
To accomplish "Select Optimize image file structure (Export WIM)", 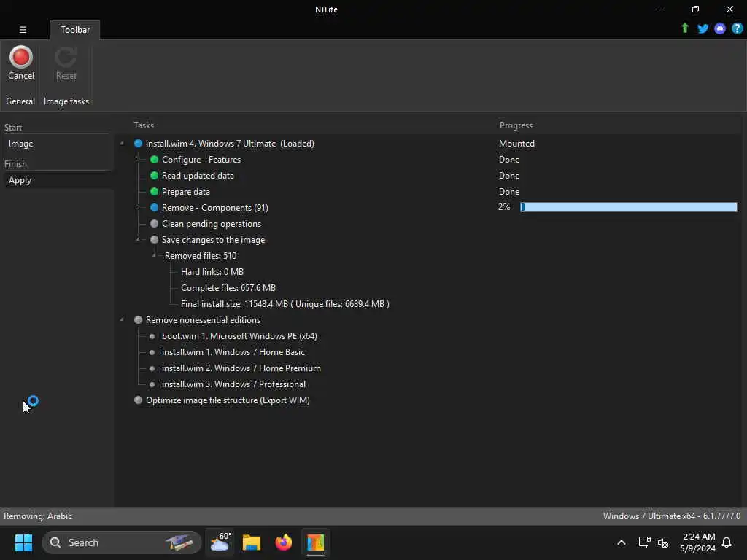I will pos(228,400).
